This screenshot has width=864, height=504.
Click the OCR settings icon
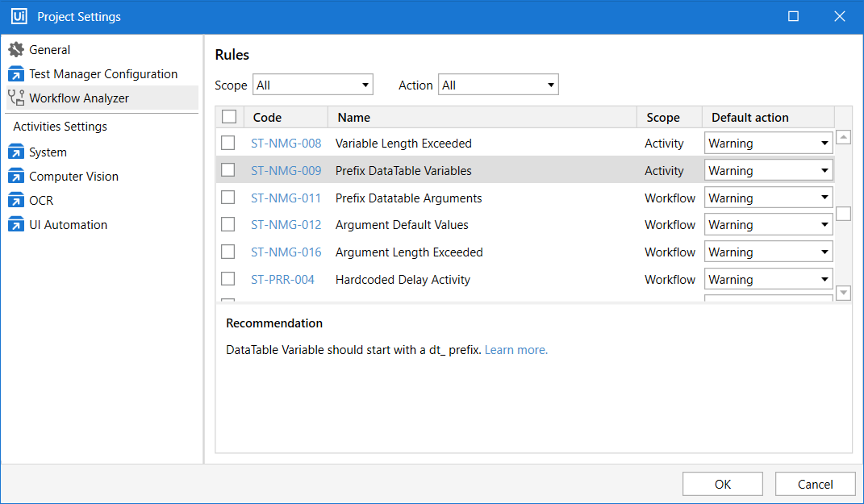[16, 201]
